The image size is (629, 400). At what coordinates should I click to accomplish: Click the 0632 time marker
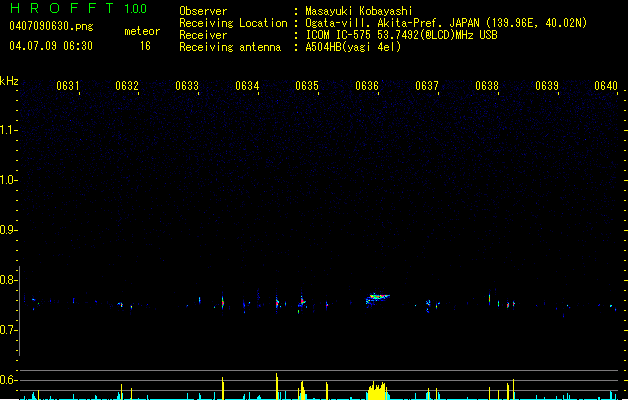127,86
